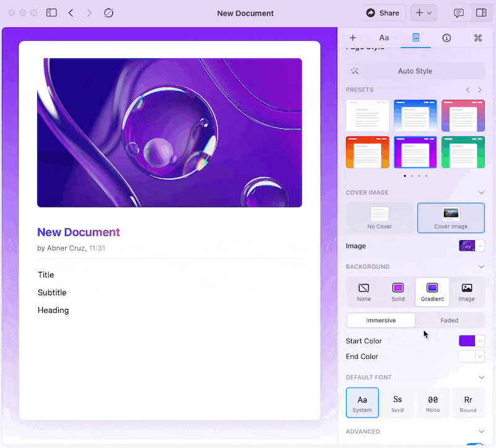Viewport: 496px width, 448px height.
Task: Open the Start Color purple swatch
Action: click(467, 341)
